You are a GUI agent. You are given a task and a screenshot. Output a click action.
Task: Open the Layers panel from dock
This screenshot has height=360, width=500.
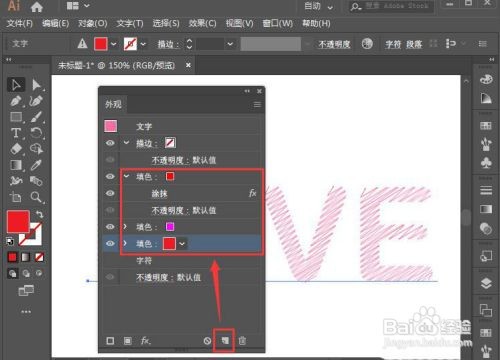tap(486, 283)
